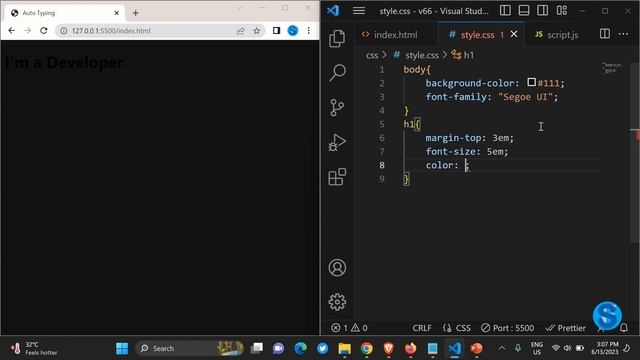Open the weather widget on taskbar
This screenshot has width=640, height=360.
click(34, 348)
